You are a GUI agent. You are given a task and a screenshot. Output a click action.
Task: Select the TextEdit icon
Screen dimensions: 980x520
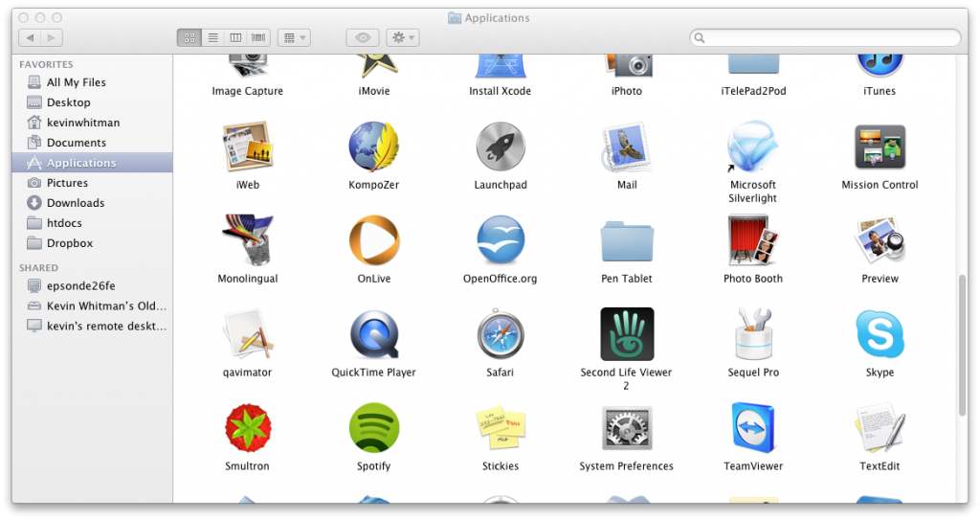pyautogui.click(x=880, y=428)
